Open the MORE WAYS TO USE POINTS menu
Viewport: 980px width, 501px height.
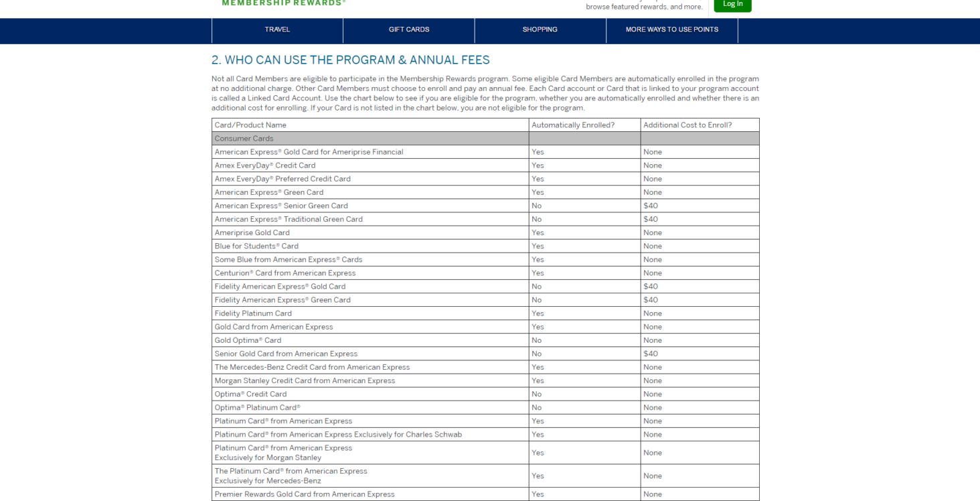671,30
